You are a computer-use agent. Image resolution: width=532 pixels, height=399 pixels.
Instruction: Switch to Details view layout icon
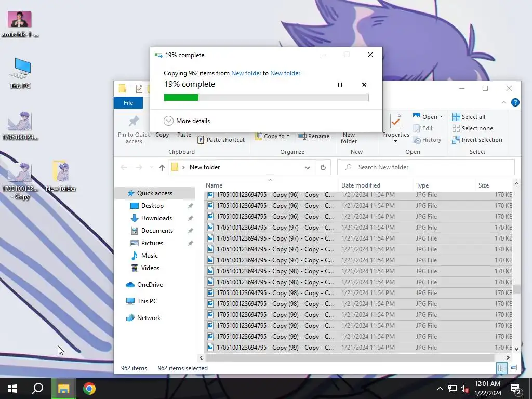point(502,368)
